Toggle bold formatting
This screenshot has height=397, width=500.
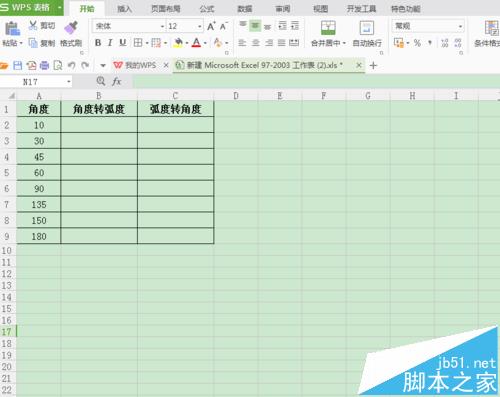[x=98, y=43]
